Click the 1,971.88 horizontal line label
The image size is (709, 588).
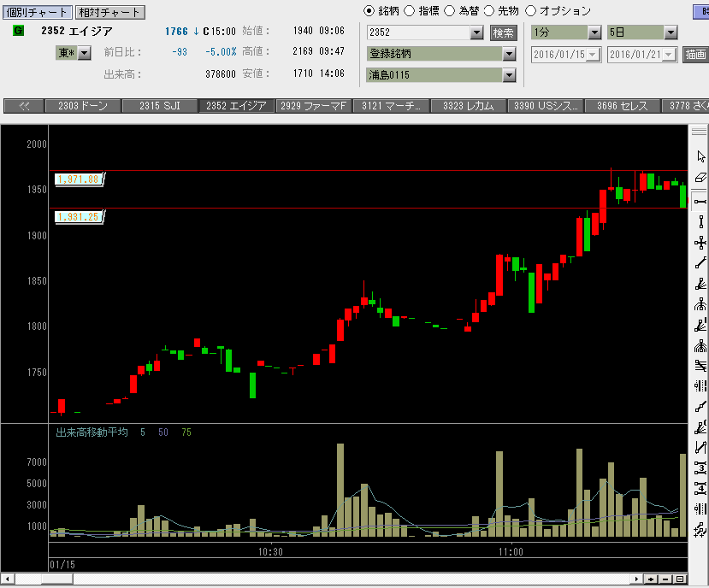(80, 179)
